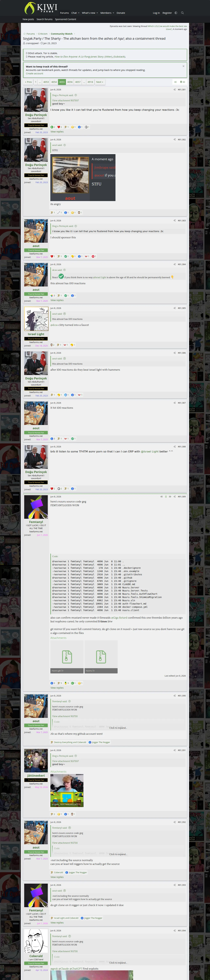Image resolution: width=210 pixels, height=980 pixels.
Task: Expand the truncated quote in post #81,094
Action: (118, 963)
